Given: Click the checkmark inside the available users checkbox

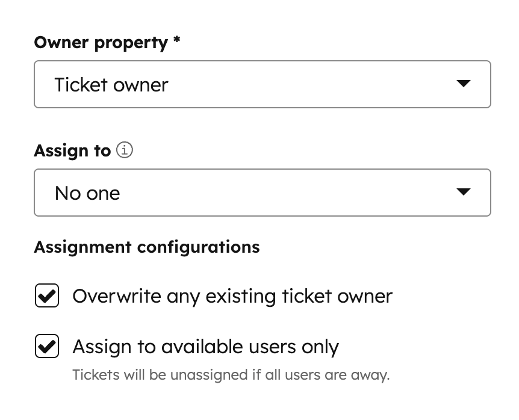Looking at the screenshot, I should coord(46,346).
